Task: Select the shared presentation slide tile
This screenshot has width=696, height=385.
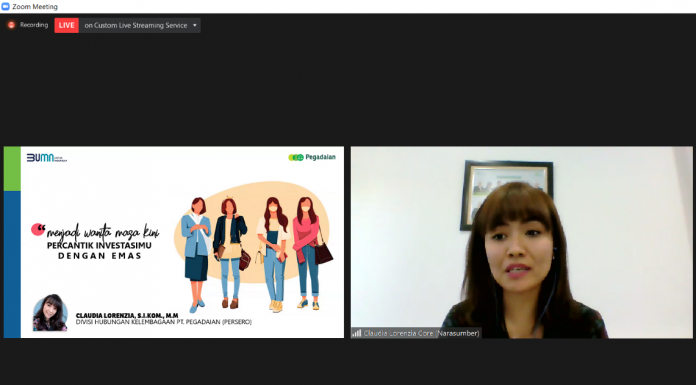Action: click(174, 242)
